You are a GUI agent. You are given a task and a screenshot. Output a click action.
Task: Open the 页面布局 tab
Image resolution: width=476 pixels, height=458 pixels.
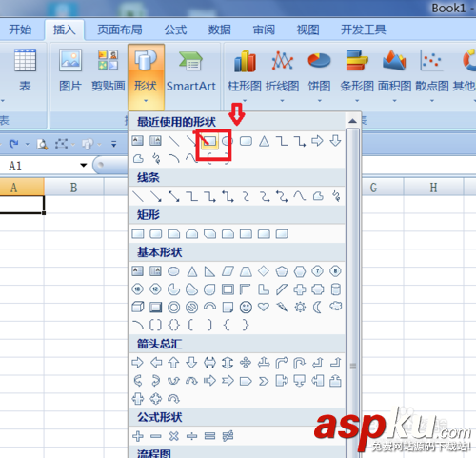(120, 30)
